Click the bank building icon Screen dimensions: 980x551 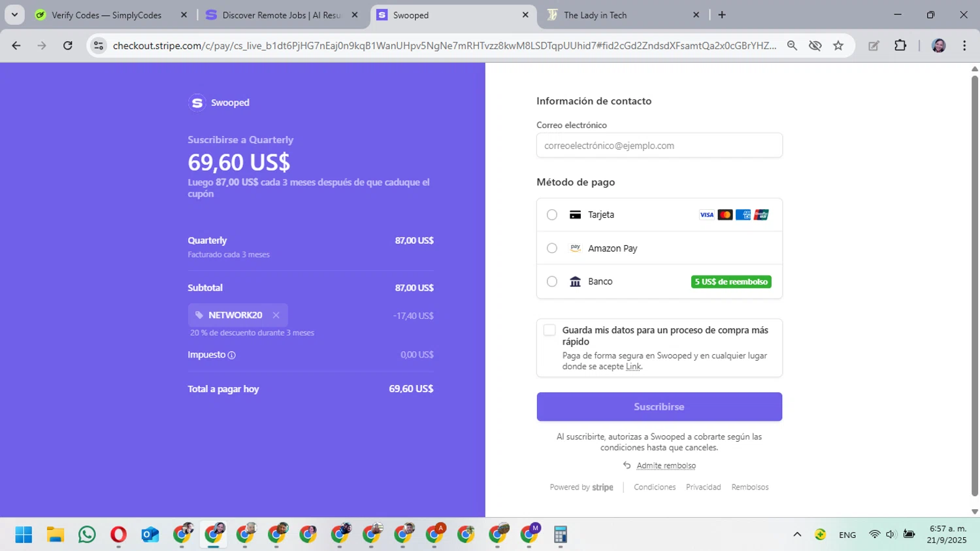coord(575,282)
